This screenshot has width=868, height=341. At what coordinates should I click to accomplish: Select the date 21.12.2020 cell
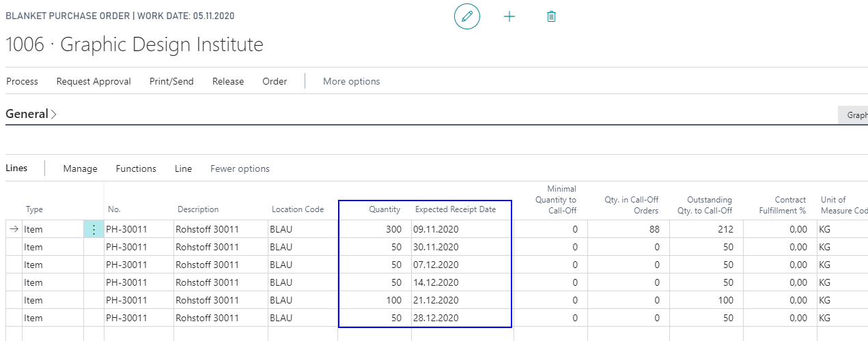(461, 300)
